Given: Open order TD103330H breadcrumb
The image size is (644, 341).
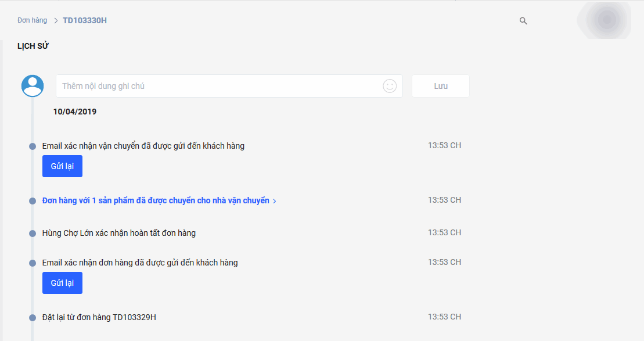Looking at the screenshot, I should coord(85,20).
